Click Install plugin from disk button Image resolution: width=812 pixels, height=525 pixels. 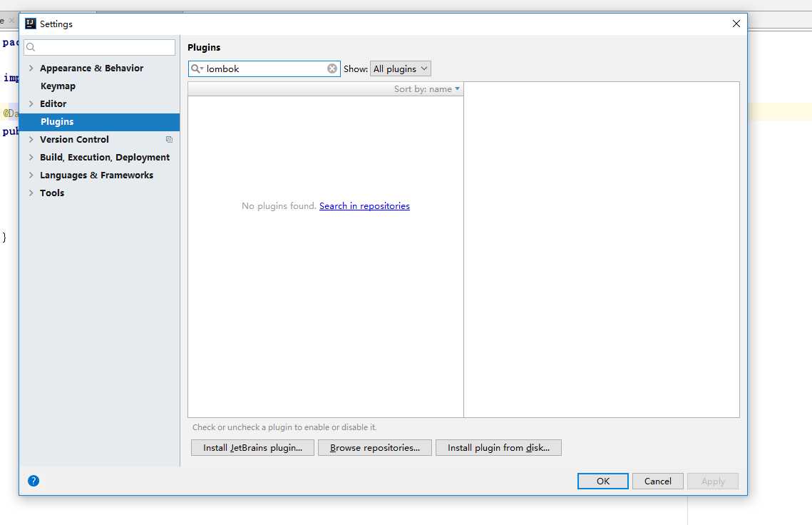(x=499, y=448)
